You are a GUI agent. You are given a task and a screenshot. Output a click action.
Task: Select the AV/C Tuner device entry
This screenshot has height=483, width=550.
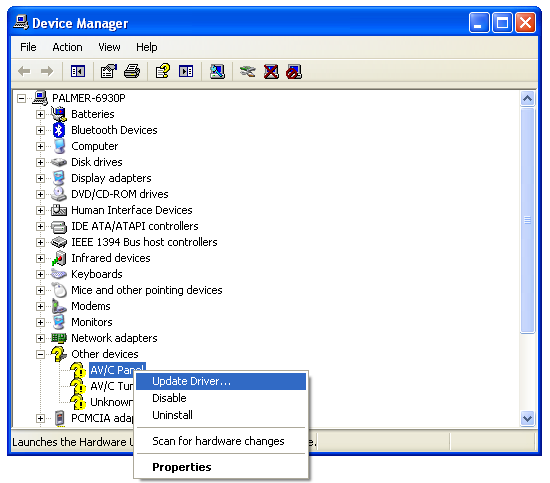point(112,386)
